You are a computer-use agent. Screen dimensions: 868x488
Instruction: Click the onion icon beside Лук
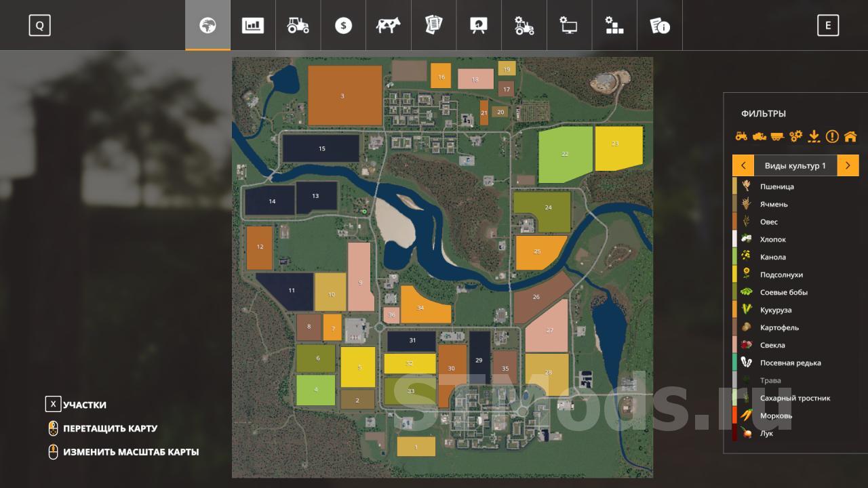[x=746, y=433]
